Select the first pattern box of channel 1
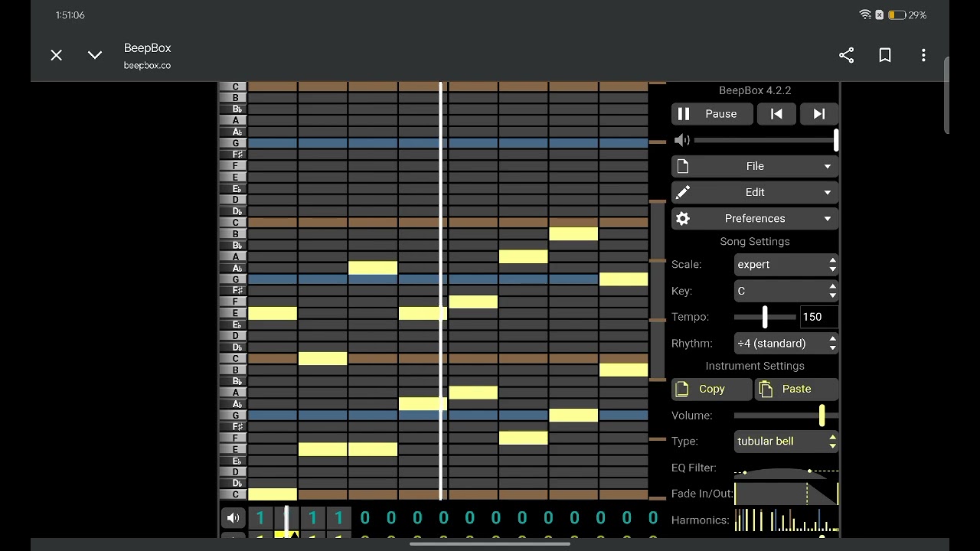980x551 pixels. point(260,518)
